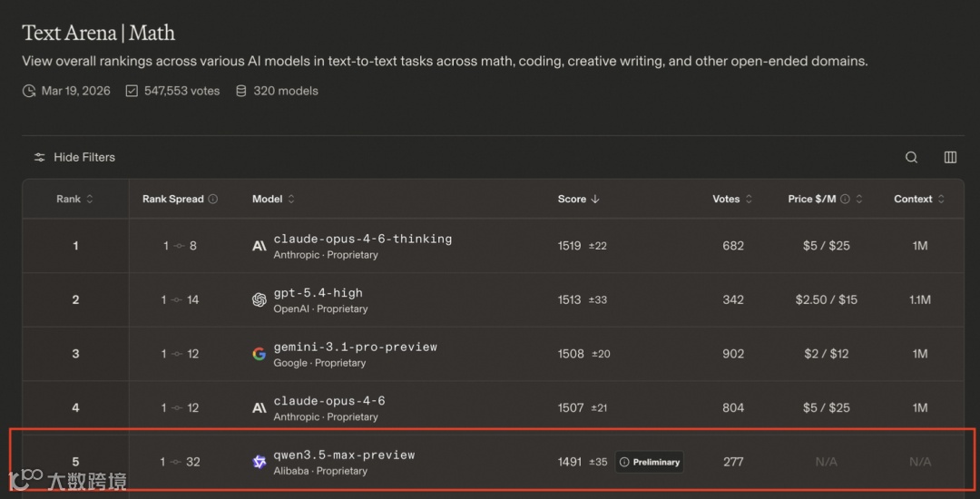Sort by Price $/M column header
The width and height of the screenshot is (980, 499).
[x=825, y=200]
